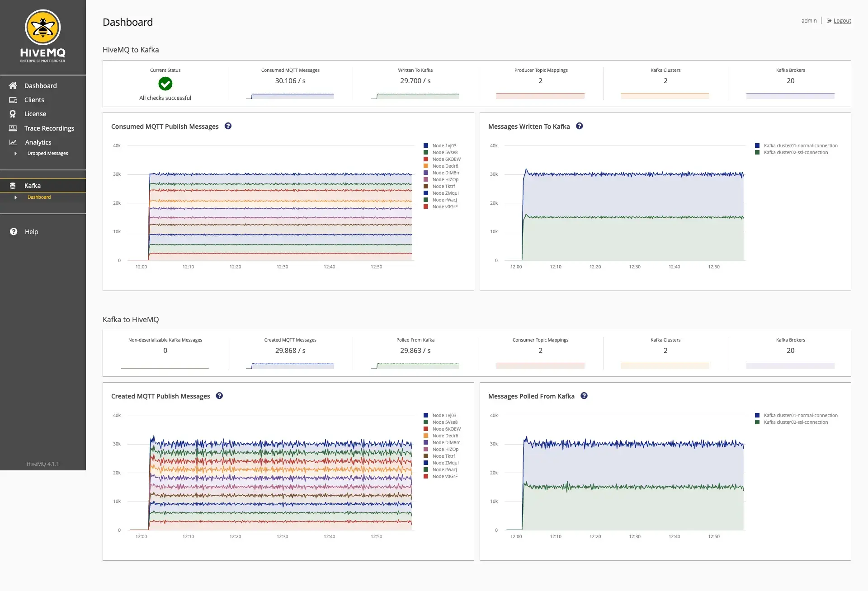This screenshot has width=868, height=591.
Task: Expand the Dropped Messages arrow
Action: pyautogui.click(x=15, y=154)
